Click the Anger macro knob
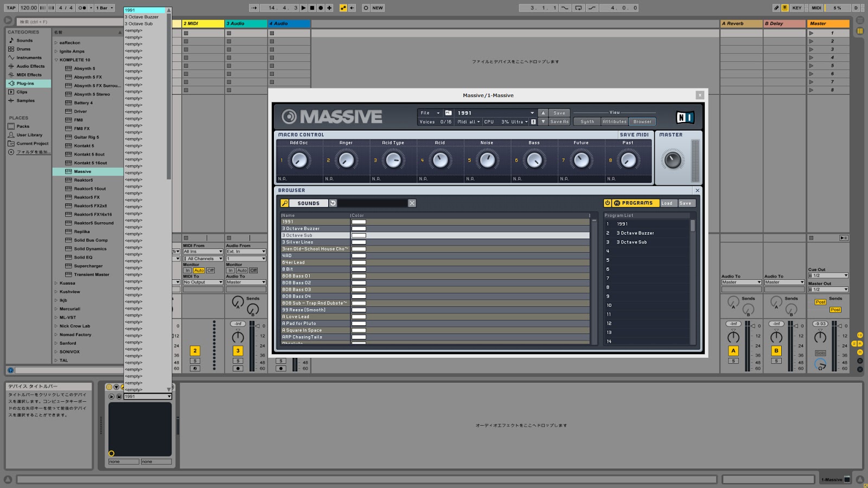This screenshot has width=868, height=488. pos(346,160)
